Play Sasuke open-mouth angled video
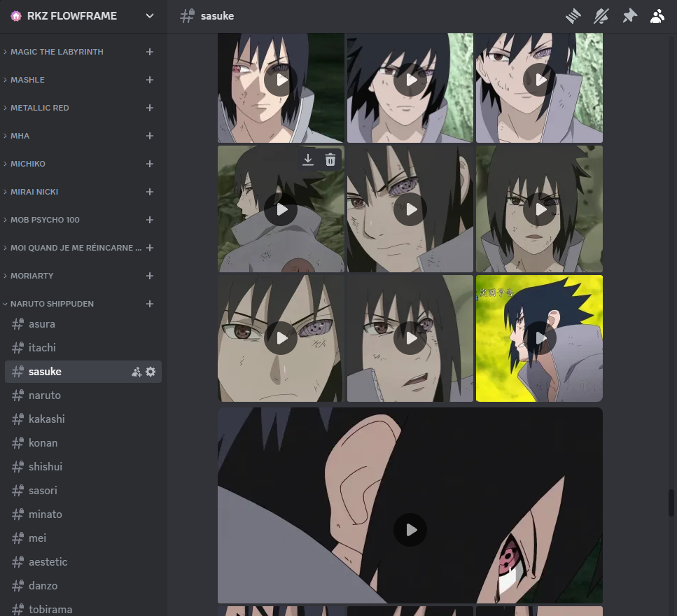Image resolution: width=677 pixels, height=616 pixels. click(x=410, y=338)
